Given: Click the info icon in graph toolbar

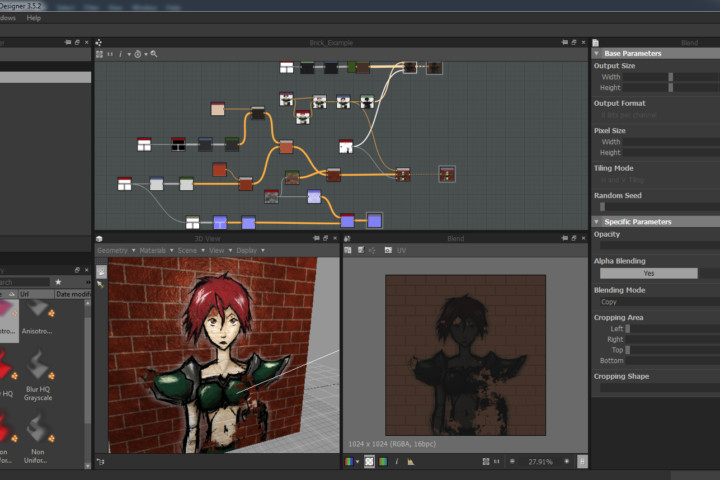Looking at the screenshot, I should 122,54.
